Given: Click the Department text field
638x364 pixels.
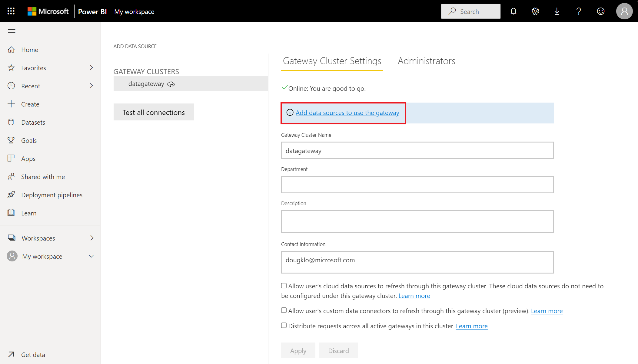Looking at the screenshot, I should pos(417,185).
